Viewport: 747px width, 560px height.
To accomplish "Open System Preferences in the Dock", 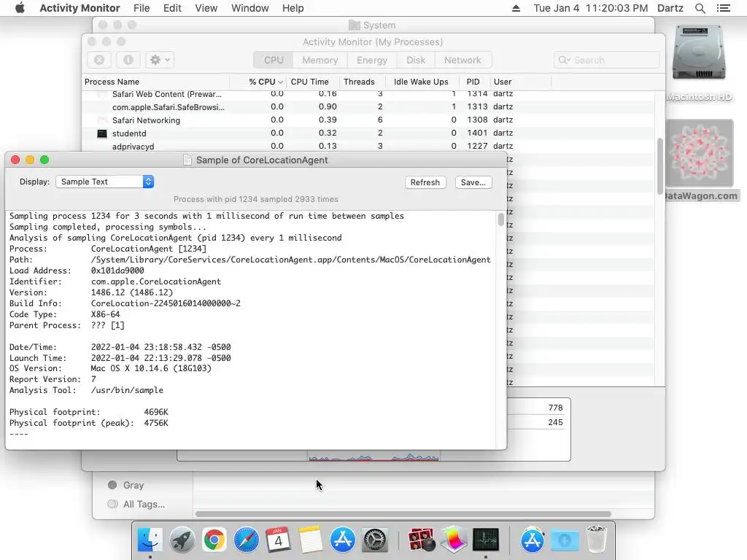I will coord(375,540).
